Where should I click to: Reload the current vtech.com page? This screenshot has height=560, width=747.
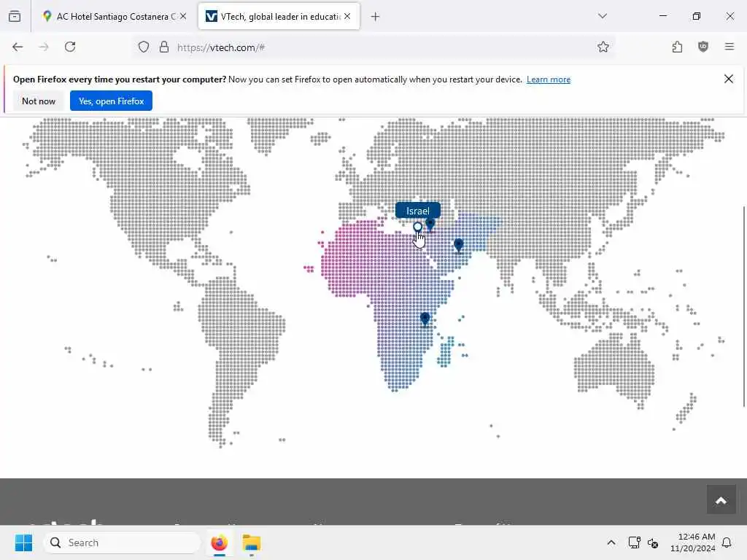pyautogui.click(x=70, y=47)
